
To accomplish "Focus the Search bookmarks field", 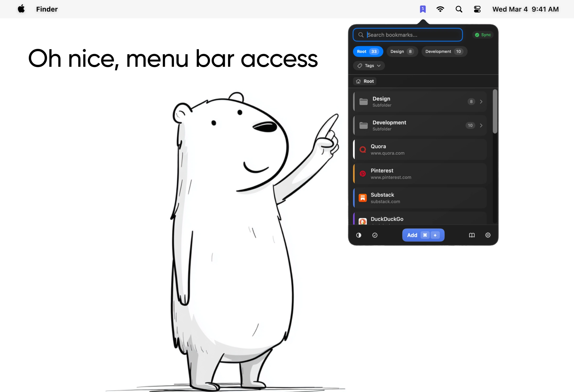I will click(x=408, y=35).
